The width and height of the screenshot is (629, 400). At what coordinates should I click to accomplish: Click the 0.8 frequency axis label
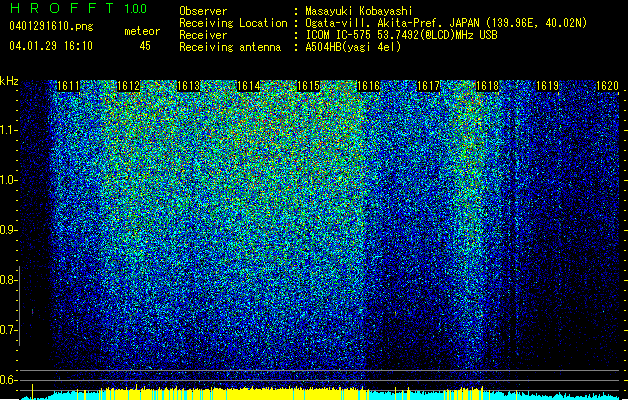(x=8, y=280)
